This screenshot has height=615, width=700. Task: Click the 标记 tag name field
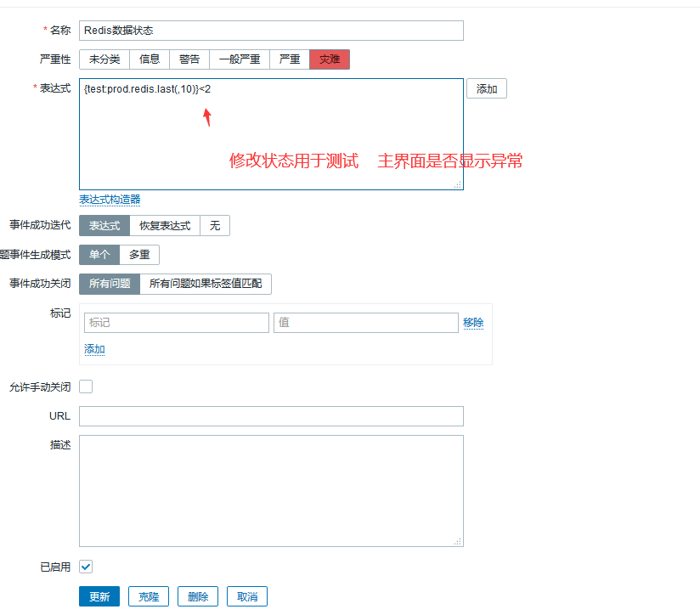click(177, 323)
